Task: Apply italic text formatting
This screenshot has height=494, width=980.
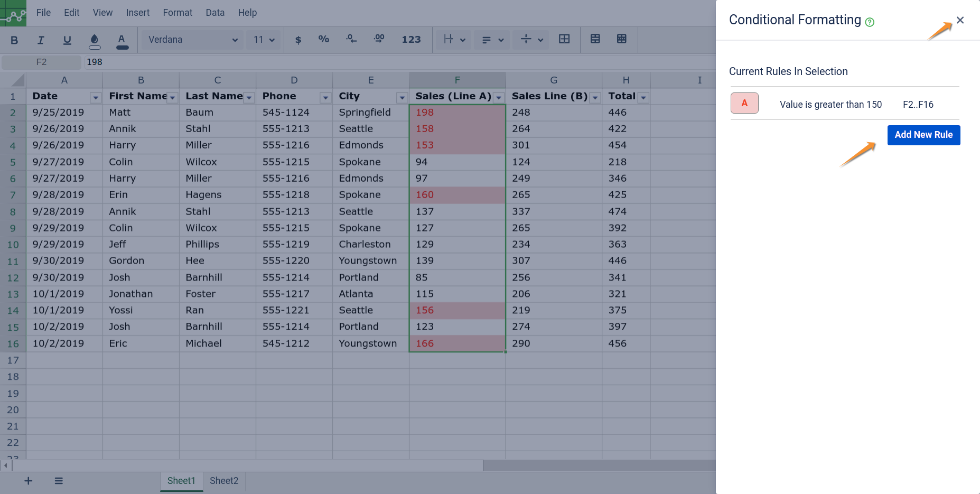Action: pos(41,40)
